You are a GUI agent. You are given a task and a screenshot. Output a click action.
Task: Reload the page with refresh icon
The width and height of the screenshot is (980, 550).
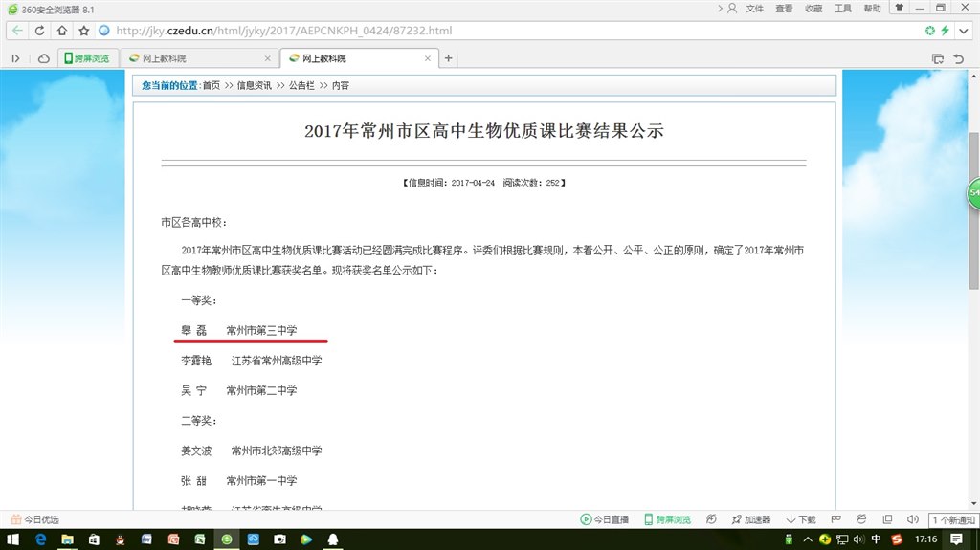(39, 30)
